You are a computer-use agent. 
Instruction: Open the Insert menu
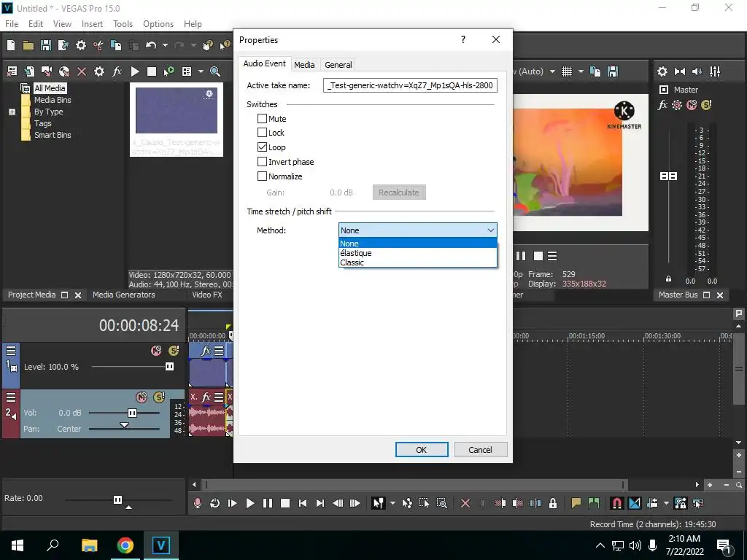click(x=92, y=24)
